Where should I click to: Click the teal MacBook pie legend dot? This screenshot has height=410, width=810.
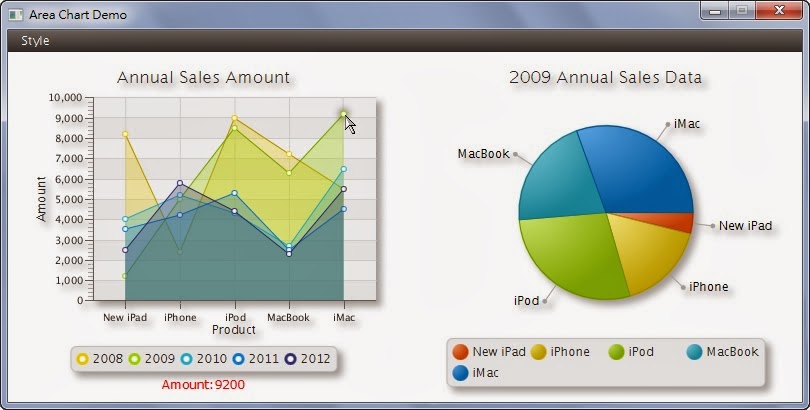[694, 352]
